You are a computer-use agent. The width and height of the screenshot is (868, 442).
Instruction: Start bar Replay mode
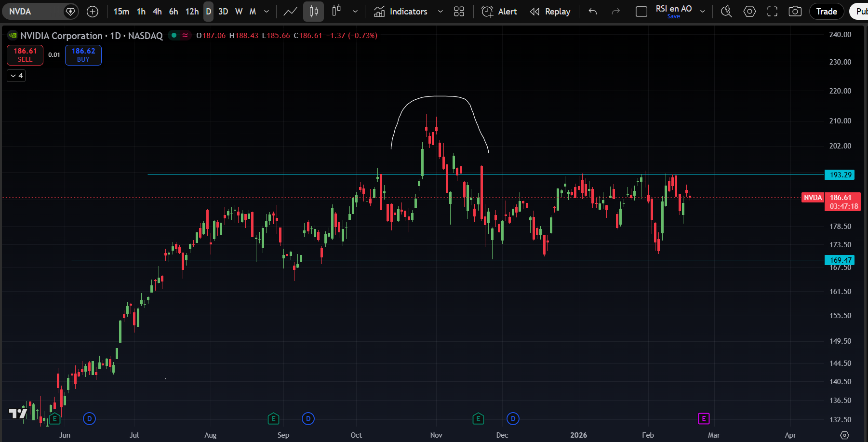click(x=550, y=12)
